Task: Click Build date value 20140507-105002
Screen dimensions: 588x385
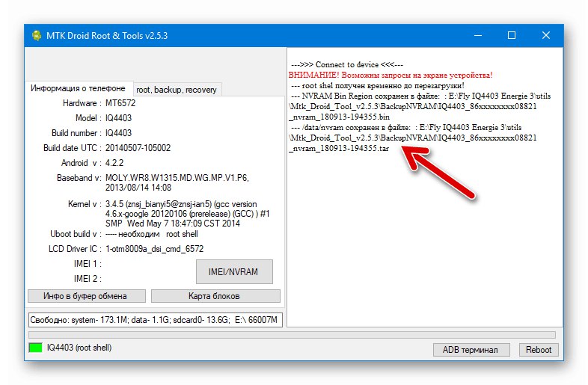Action: tap(138, 148)
